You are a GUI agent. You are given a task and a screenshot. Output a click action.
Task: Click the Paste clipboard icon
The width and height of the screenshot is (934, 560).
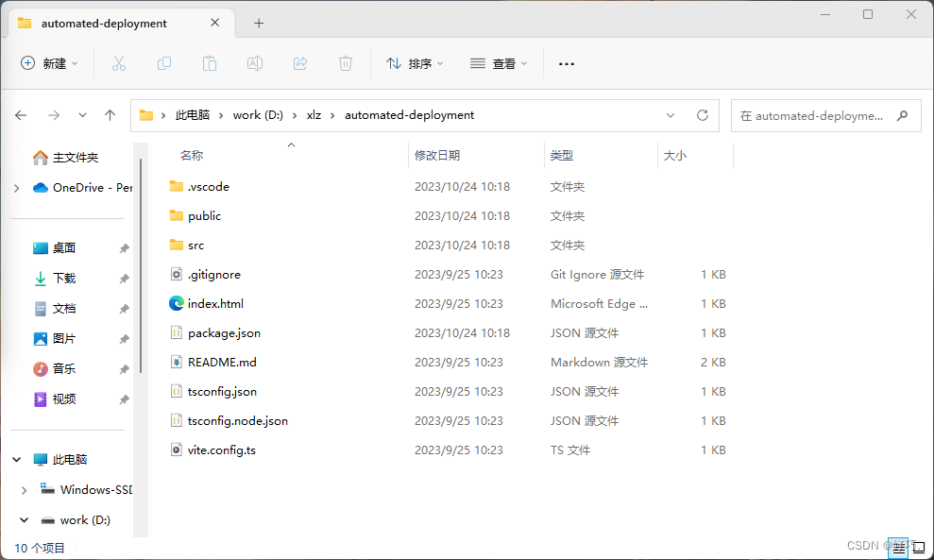[x=209, y=63]
